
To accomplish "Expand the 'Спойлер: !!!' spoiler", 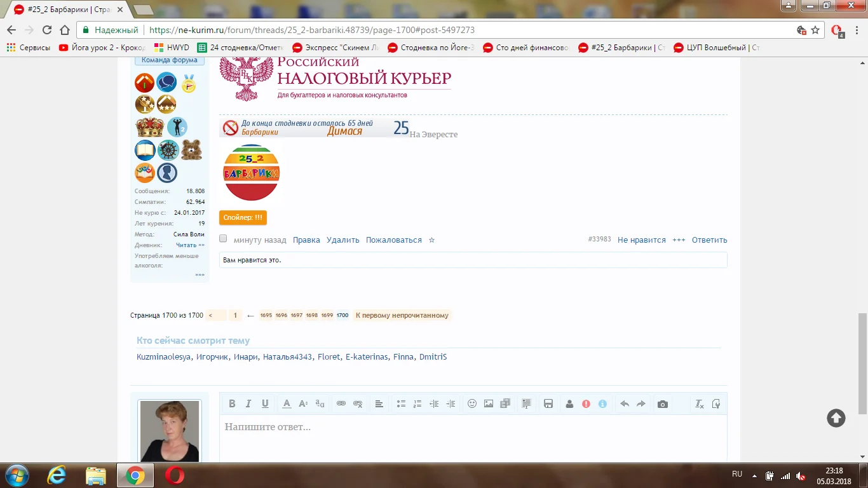I will click(243, 217).
